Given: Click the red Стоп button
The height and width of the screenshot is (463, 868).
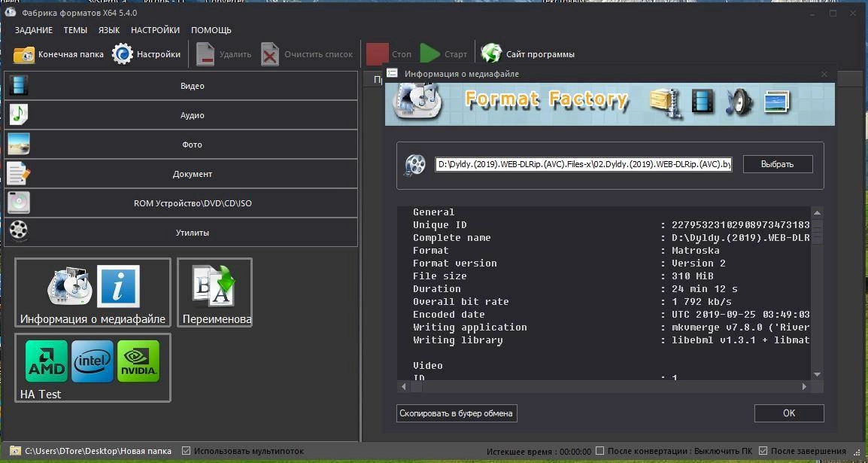Looking at the screenshot, I should pyautogui.click(x=389, y=54).
